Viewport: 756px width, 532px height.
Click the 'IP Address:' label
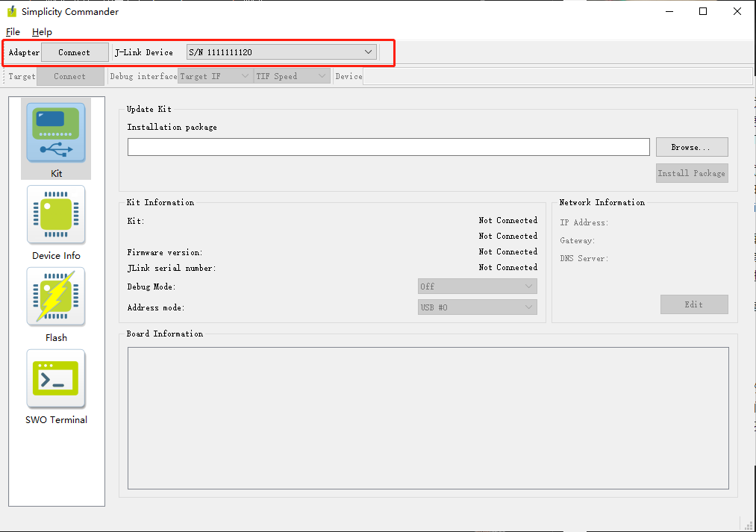[584, 222]
